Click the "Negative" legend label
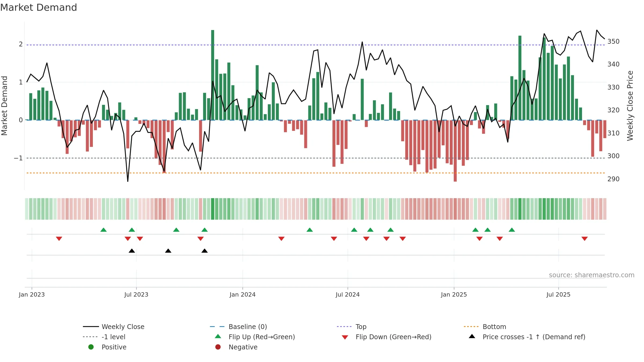The image size is (644, 362). [243, 347]
